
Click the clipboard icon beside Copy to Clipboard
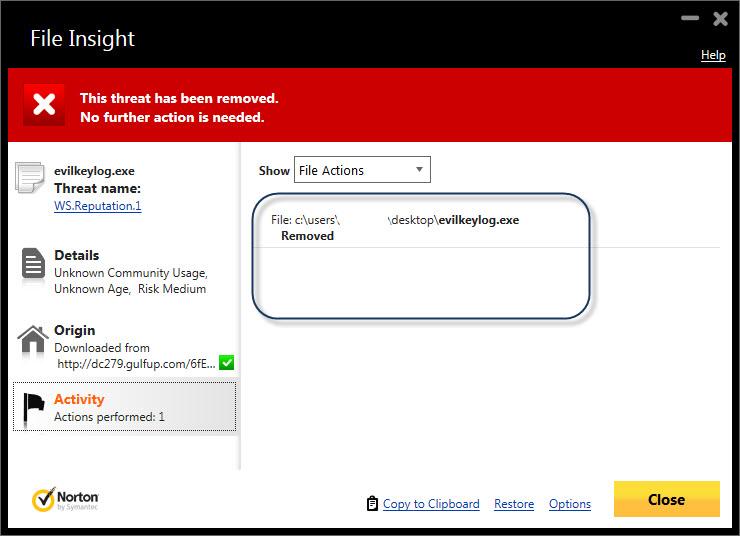[372, 503]
